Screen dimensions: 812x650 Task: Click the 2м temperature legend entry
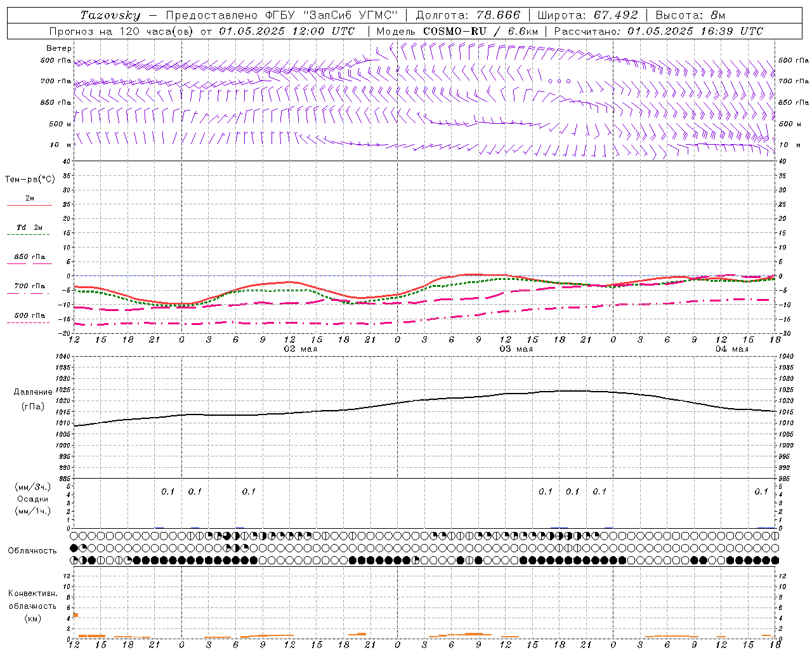30,199
